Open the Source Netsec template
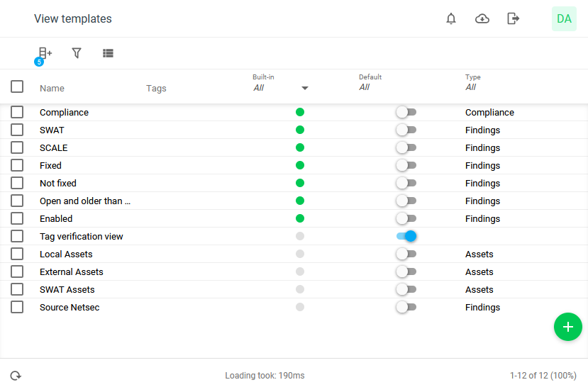This screenshot has width=588, height=392. [x=70, y=308]
